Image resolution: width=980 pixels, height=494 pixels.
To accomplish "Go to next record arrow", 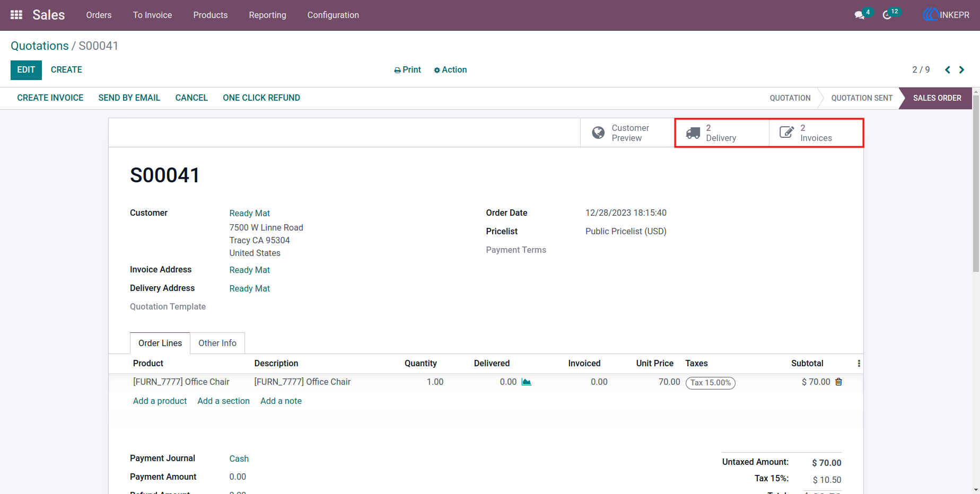I will (961, 70).
